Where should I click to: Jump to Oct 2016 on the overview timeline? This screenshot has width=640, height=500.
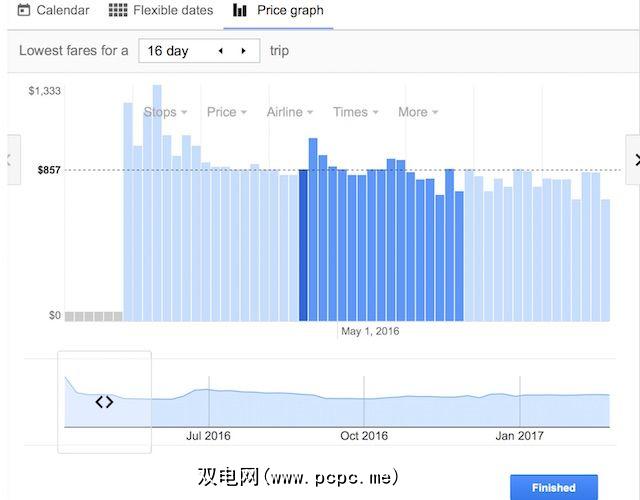click(x=364, y=436)
